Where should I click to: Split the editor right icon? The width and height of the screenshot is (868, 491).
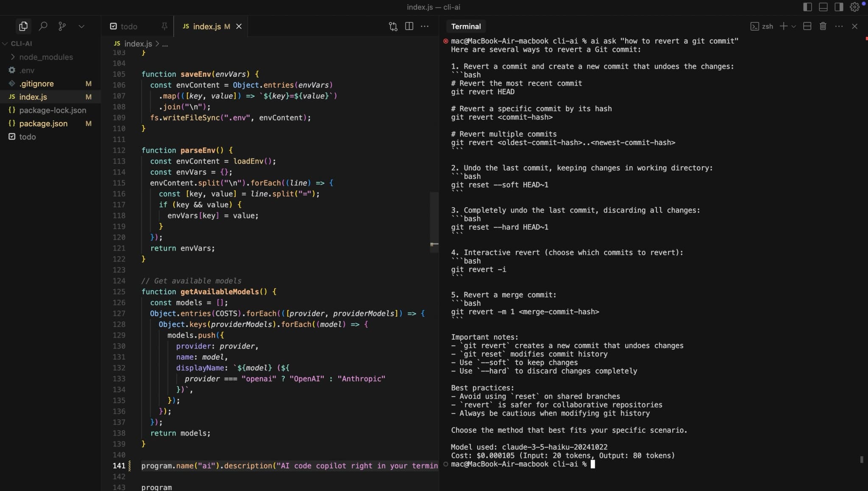[409, 26]
